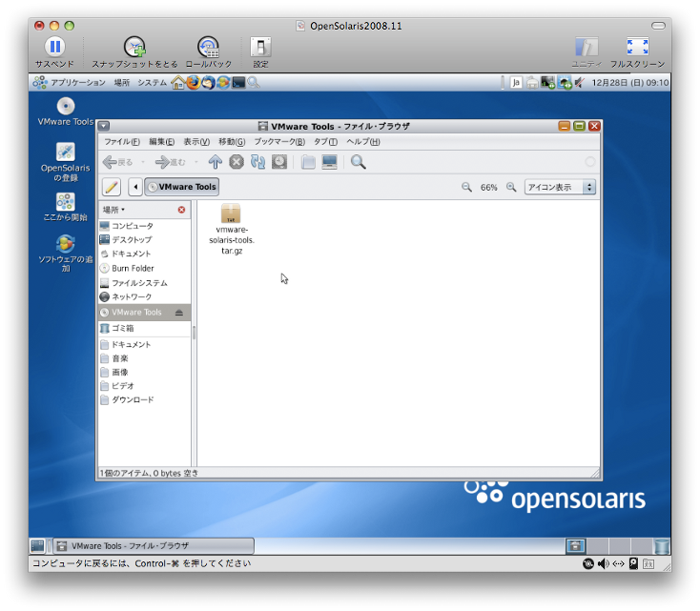700x611 pixels.
Task: Switch to ユニティ view
Action: [587, 52]
